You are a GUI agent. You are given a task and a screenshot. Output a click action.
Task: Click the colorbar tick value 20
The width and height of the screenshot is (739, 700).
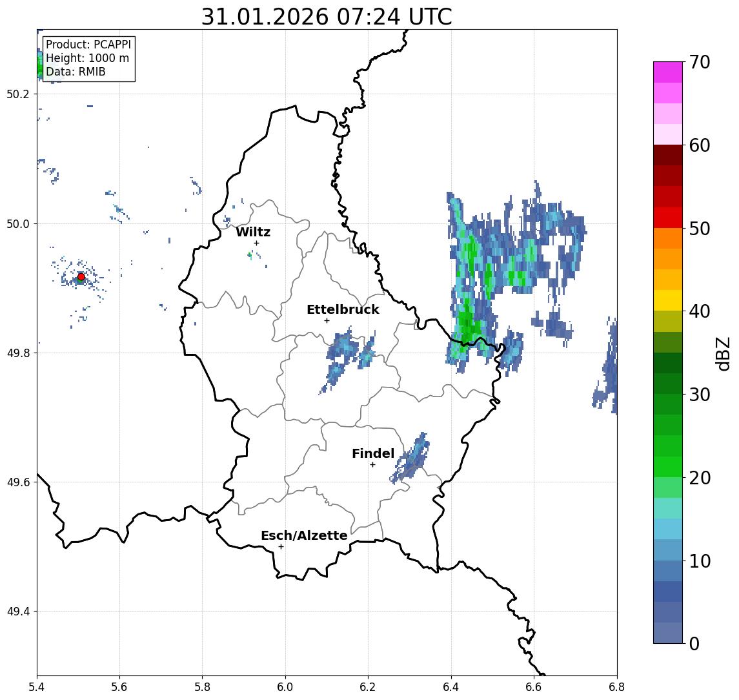click(x=700, y=477)
